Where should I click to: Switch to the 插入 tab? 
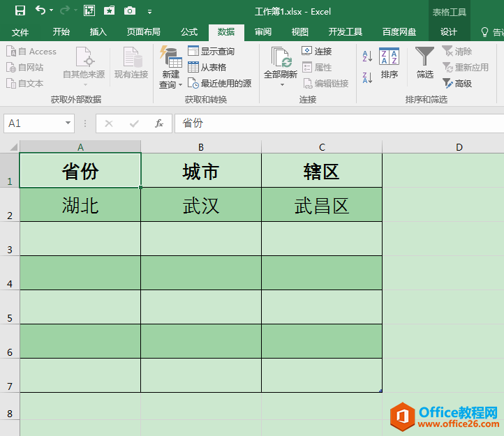(98, 32)
